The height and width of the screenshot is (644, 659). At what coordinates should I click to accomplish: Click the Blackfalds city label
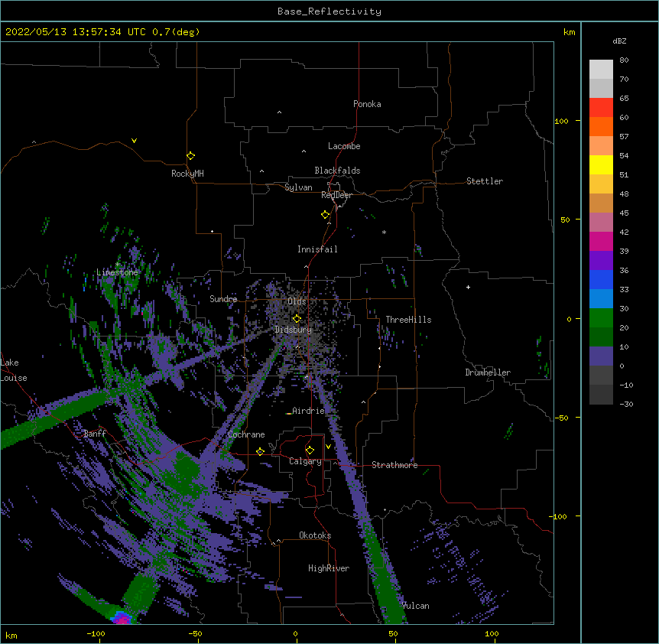coord(337,171)
